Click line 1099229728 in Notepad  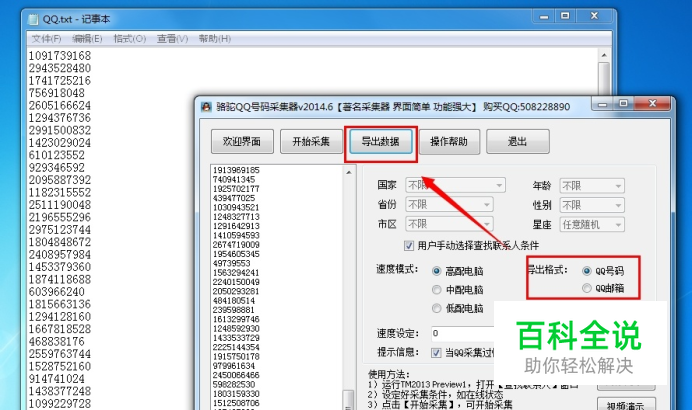pyautogui.click(x=60, y=404)
